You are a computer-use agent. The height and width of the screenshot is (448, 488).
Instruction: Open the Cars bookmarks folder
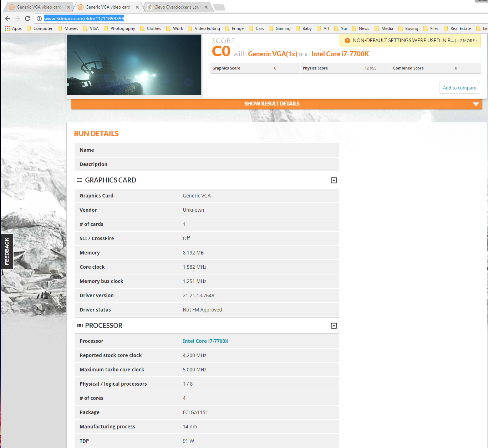256,29
